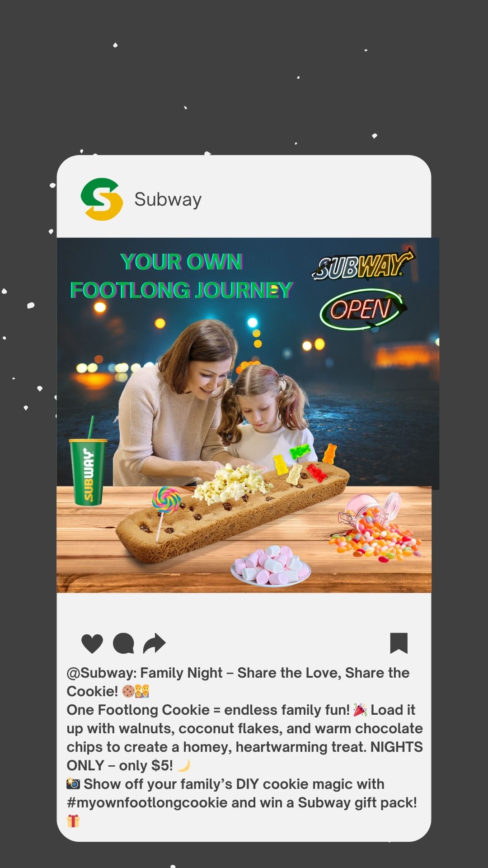Open the Subway account name
This screenshot has height=868, width=488.
(168, 199)
